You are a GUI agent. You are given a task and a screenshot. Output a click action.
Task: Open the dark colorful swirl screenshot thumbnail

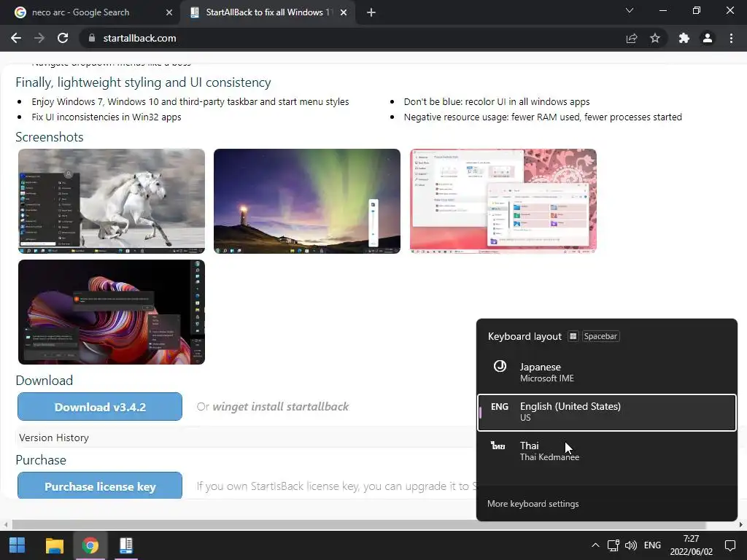tap(112, 312)
